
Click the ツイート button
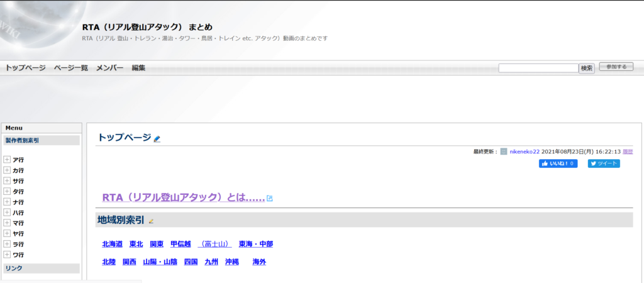pos(604,164)
